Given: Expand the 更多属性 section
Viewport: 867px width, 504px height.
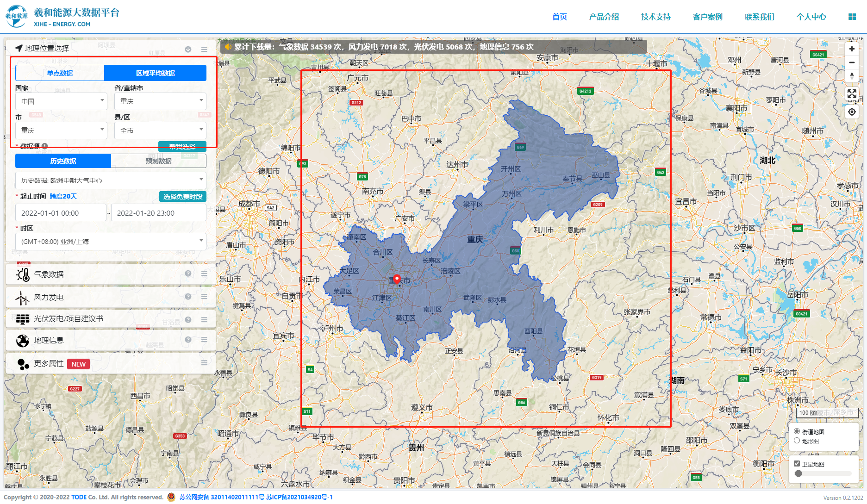Looking at the screenshot, I should tap(111, 364).
